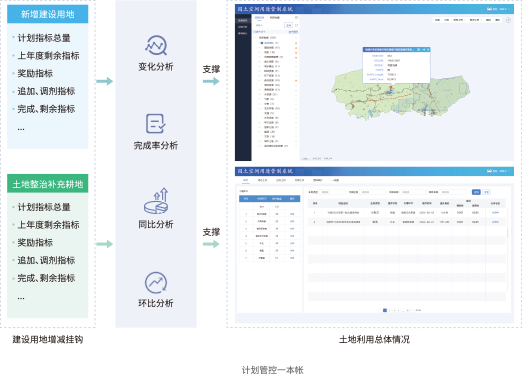Select the 新增建设用地 header

tap(48, 14)
